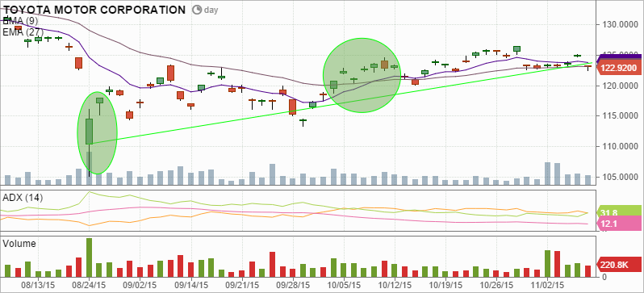Click the 08/24/15 date label
Image resolution: width=644 pixels, height=293 pixels.
89,284
